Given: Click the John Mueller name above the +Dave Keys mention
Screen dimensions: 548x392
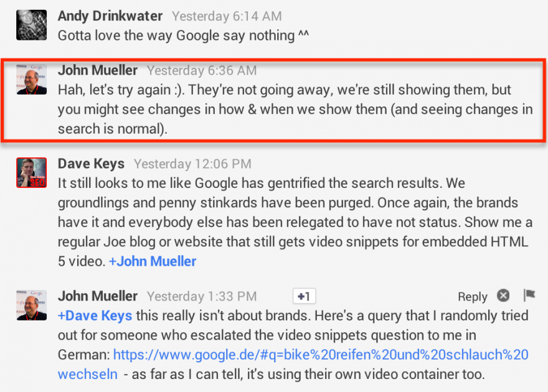Looking at the screenshot, I should [98, 296].
